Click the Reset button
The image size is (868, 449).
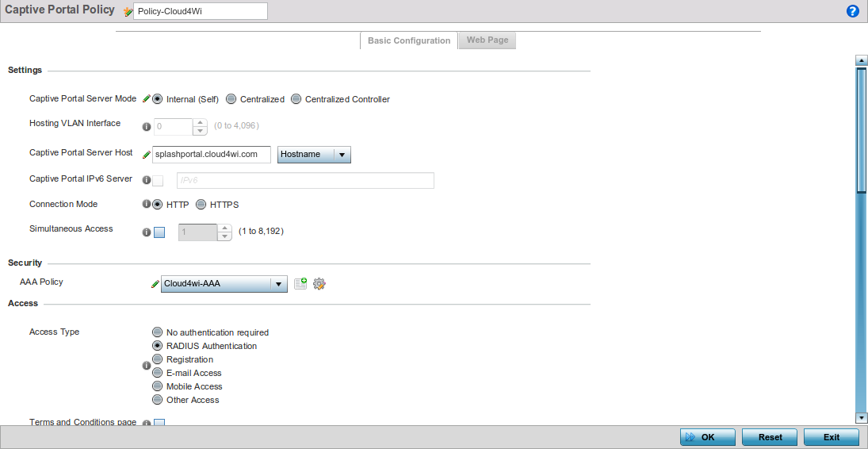click(770, 437)
